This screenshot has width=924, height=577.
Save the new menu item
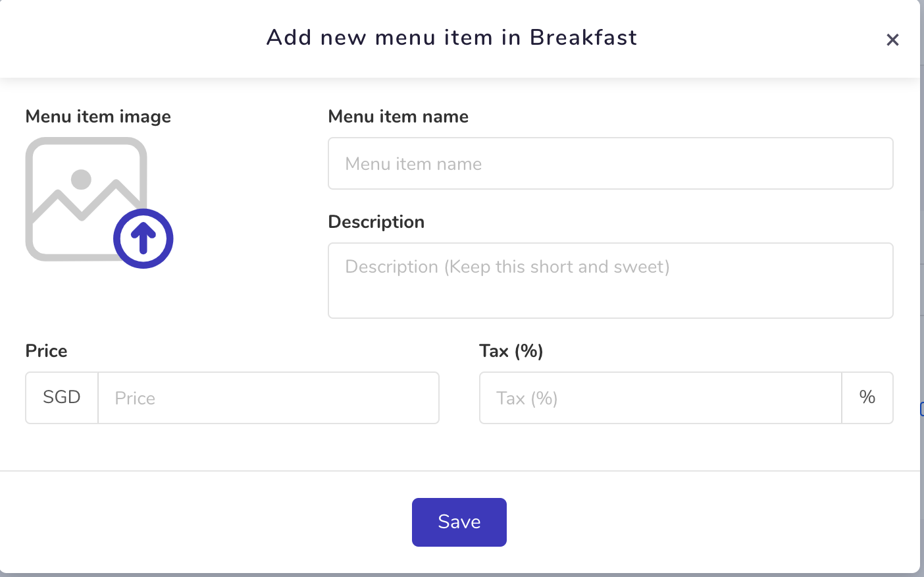(459, 522)
